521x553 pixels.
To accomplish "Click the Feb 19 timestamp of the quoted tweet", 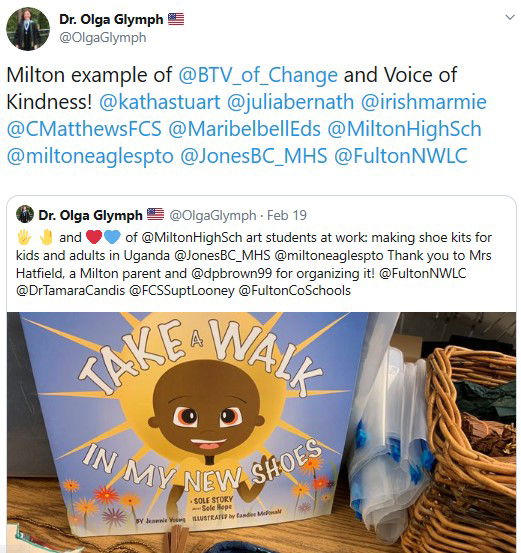I will click(x=287, y=215).
